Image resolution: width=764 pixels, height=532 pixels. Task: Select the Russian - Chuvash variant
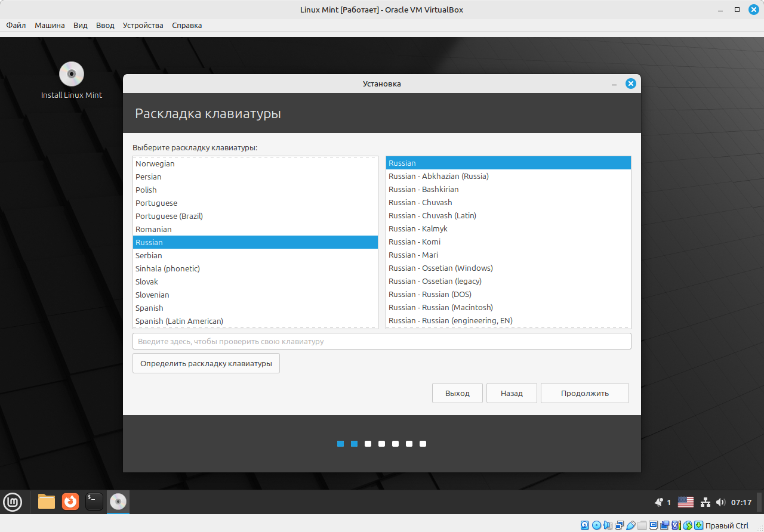click(509, 202)
